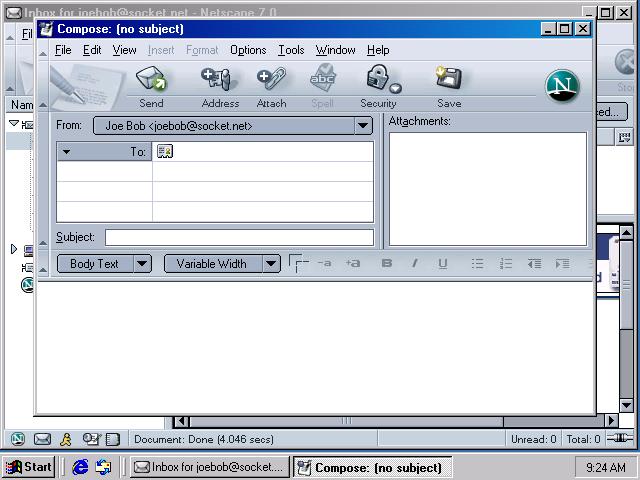
Task: Click in the Subject field
Action: click(x=239, y=237)
